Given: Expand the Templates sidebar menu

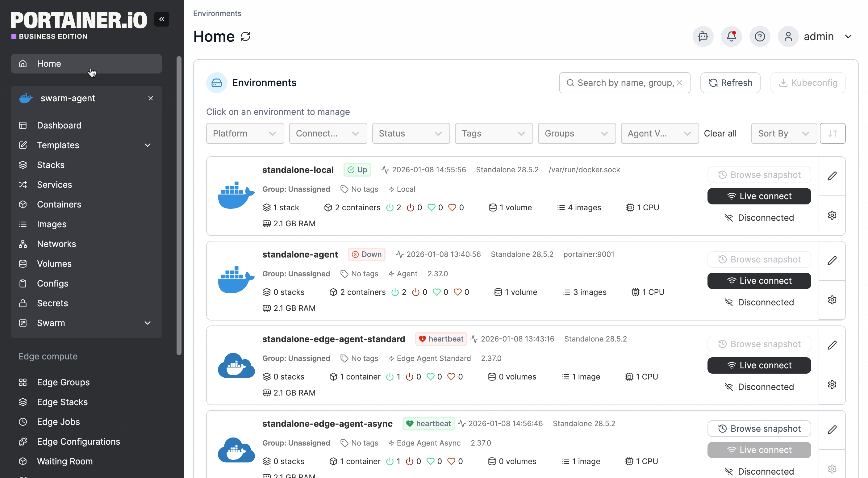Looking at the screenshot, I should 147,145.
